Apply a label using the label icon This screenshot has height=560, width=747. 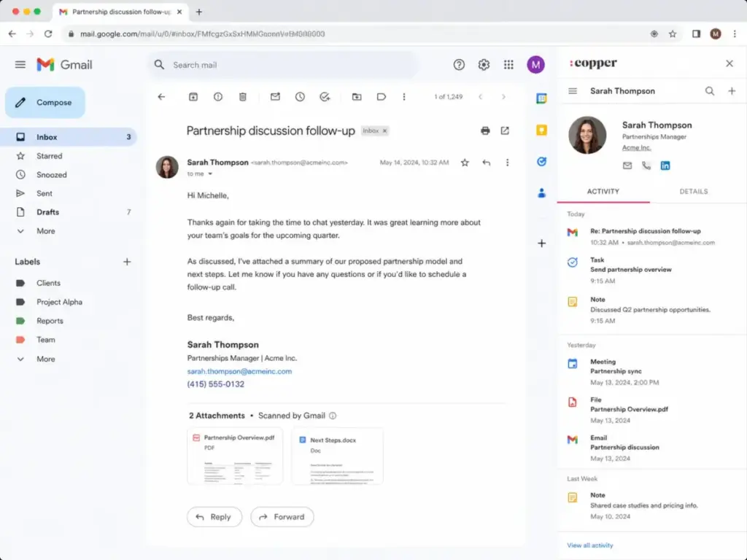tap(381, 97)
